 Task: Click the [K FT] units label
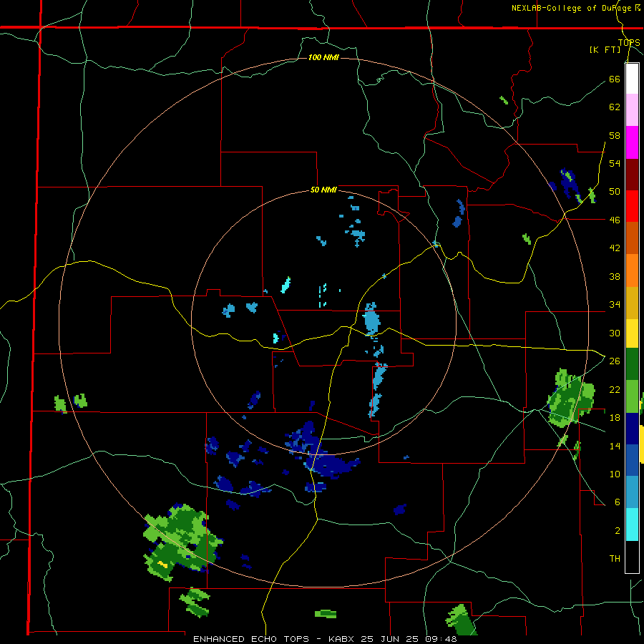pos(605,49)
